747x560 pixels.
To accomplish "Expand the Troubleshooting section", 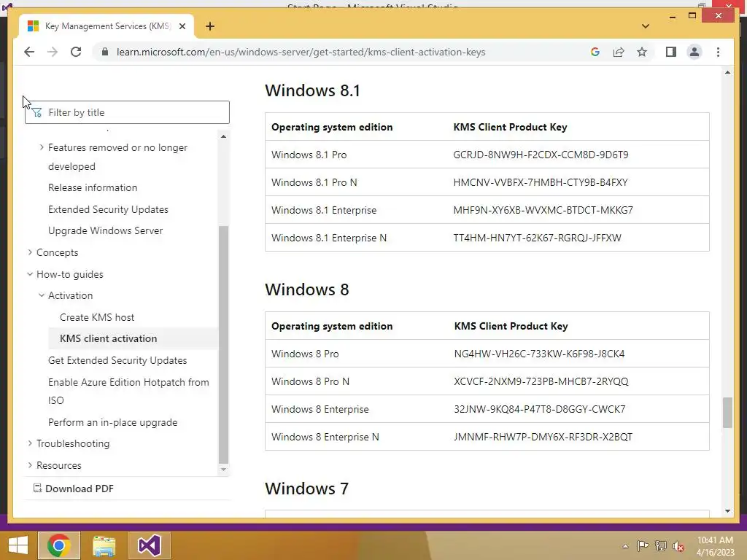I will click(x=30, y=443).
